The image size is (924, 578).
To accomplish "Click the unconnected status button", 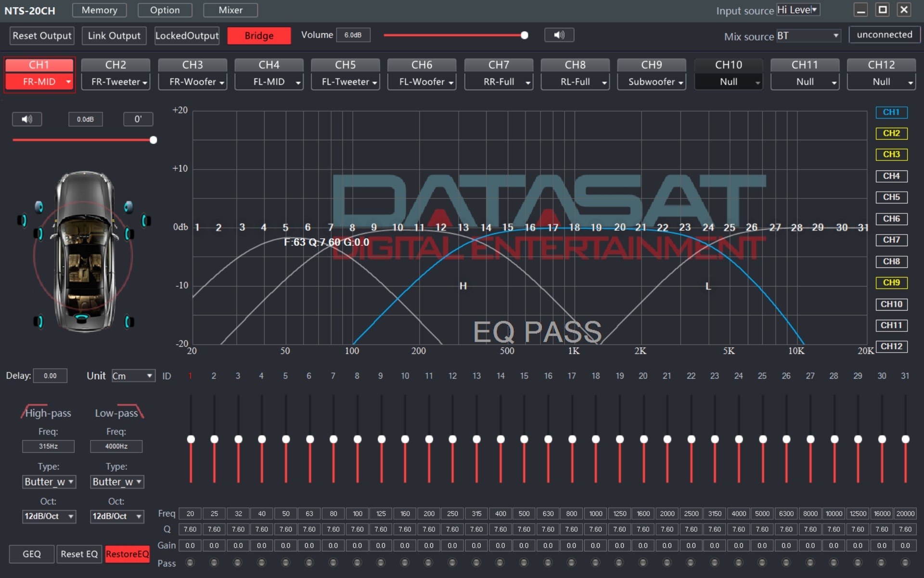I will [885, 35].
